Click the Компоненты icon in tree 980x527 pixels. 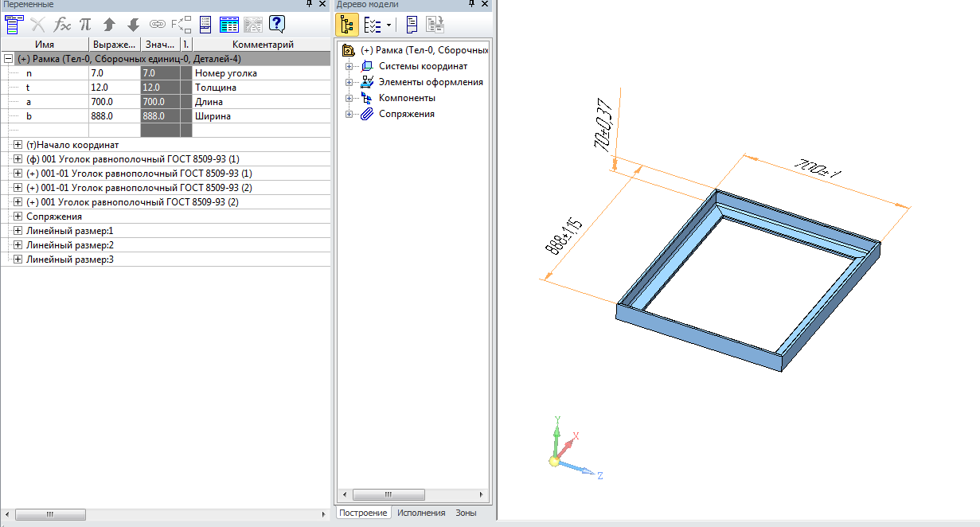click(367, 98)
